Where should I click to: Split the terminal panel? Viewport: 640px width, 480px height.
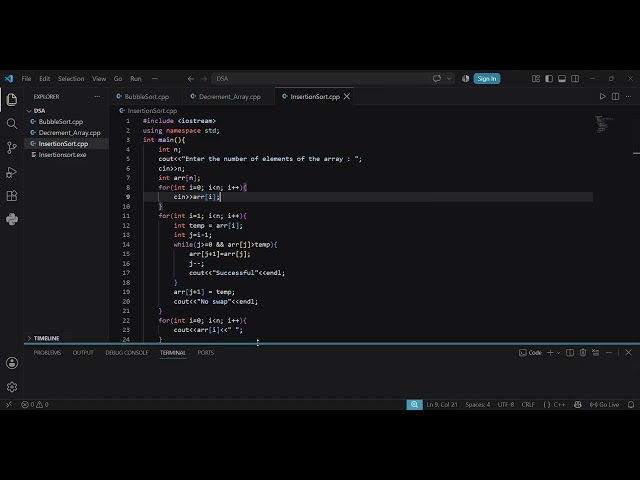pyautogui.click(x=570, y=353)
